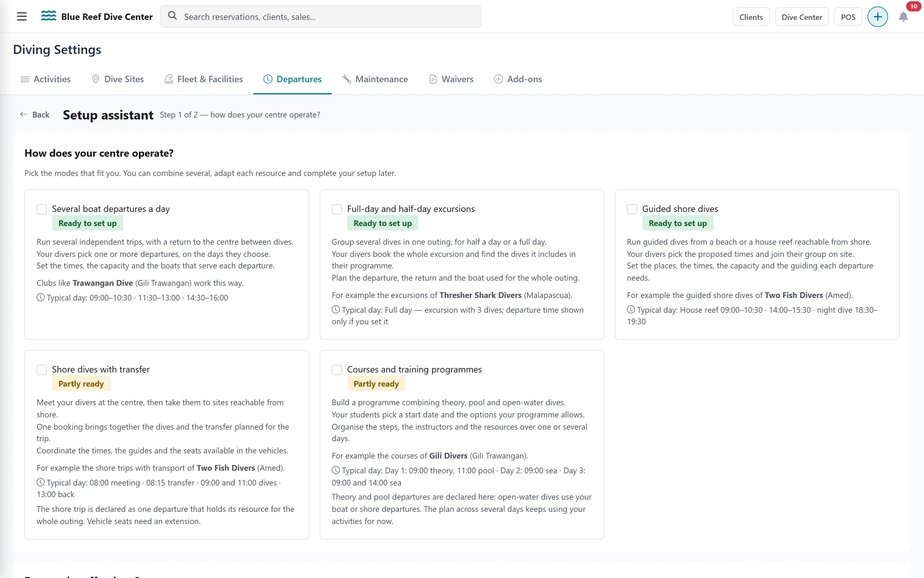Check Shore dives with transfer
This screenshot has height=578, width=924.
pyautogui.click(x=42, y=370)
